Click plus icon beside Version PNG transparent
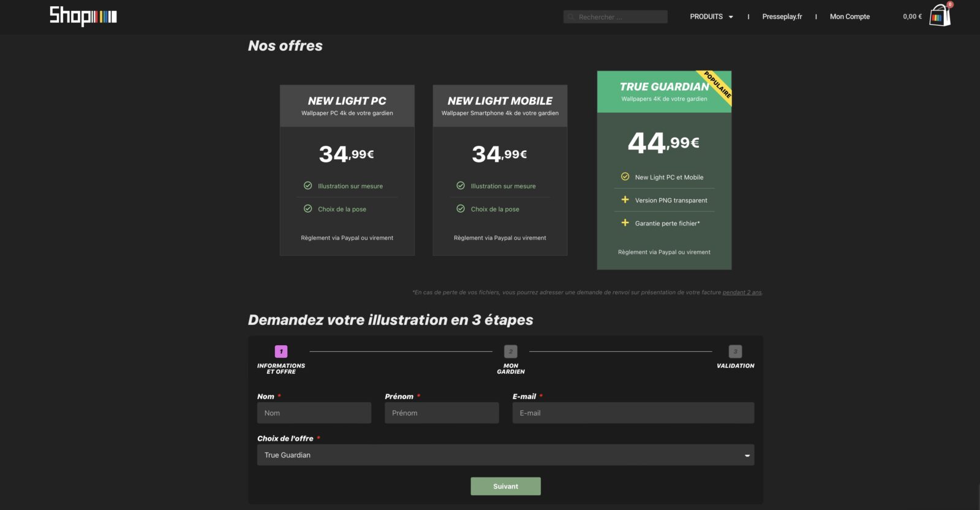 625,200
